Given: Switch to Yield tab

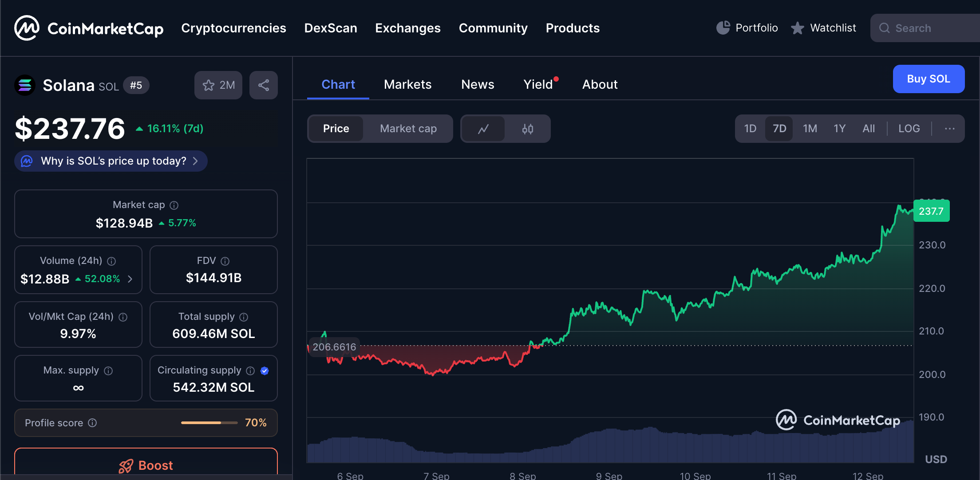Looking at the screenshot, I should pyautogui.click(x=539, y=84).
